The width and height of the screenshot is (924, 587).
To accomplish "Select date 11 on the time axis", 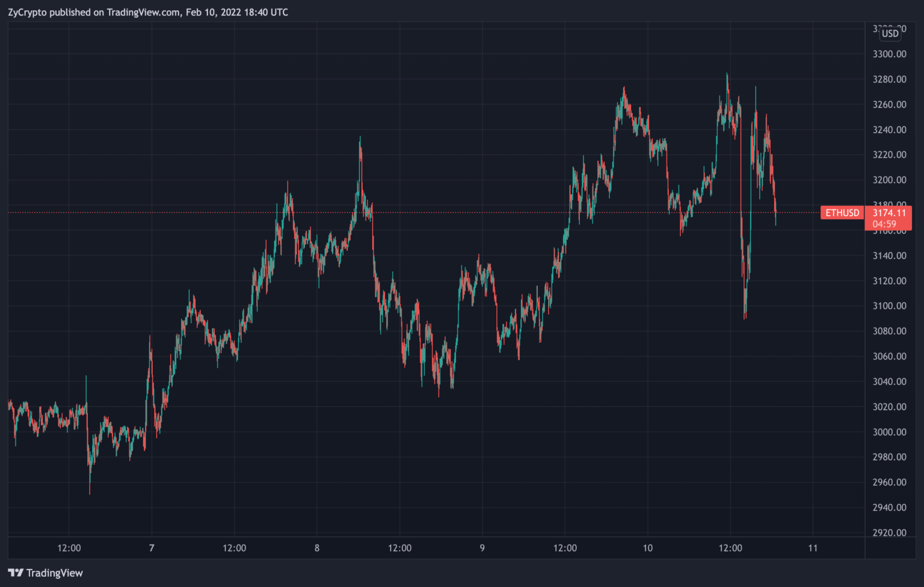I will [813, 548].
